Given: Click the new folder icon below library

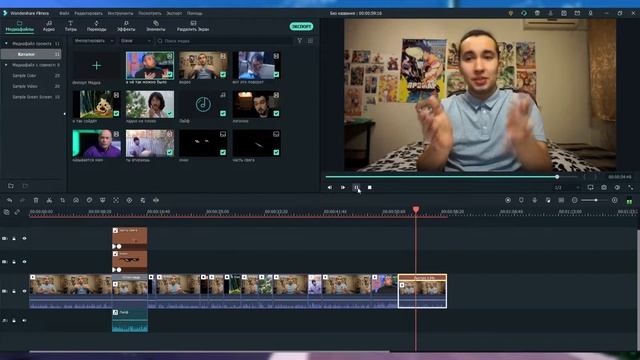Looking at the screenshot, I should pyautogui.click(x=11, y=186).
